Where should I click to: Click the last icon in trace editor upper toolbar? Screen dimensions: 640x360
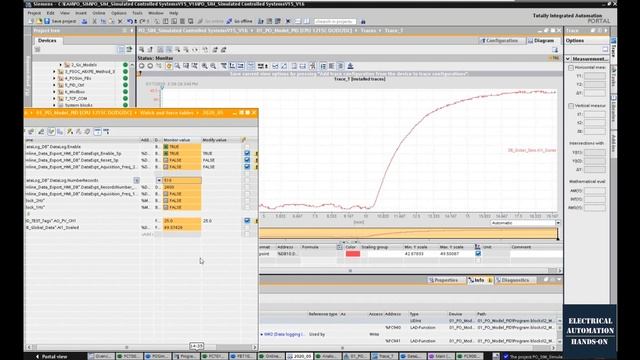(224, 49)
